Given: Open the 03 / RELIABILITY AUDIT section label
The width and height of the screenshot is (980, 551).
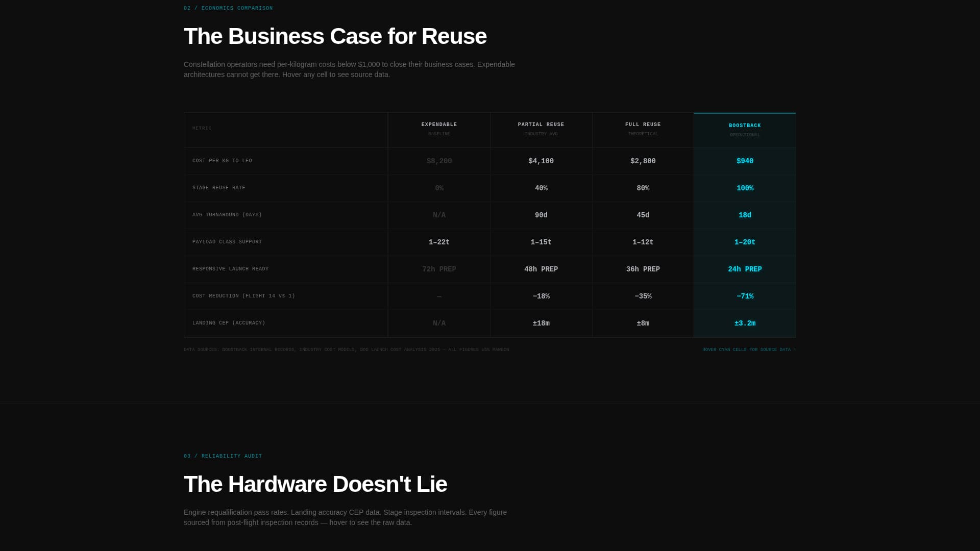Looking at the screenshot, I should [223, 456].
